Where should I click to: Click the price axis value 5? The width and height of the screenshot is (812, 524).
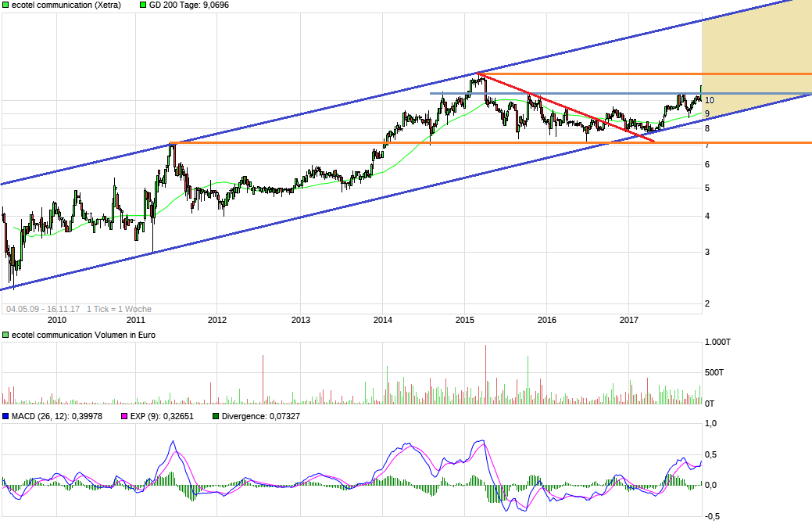(x=707, y=188)
